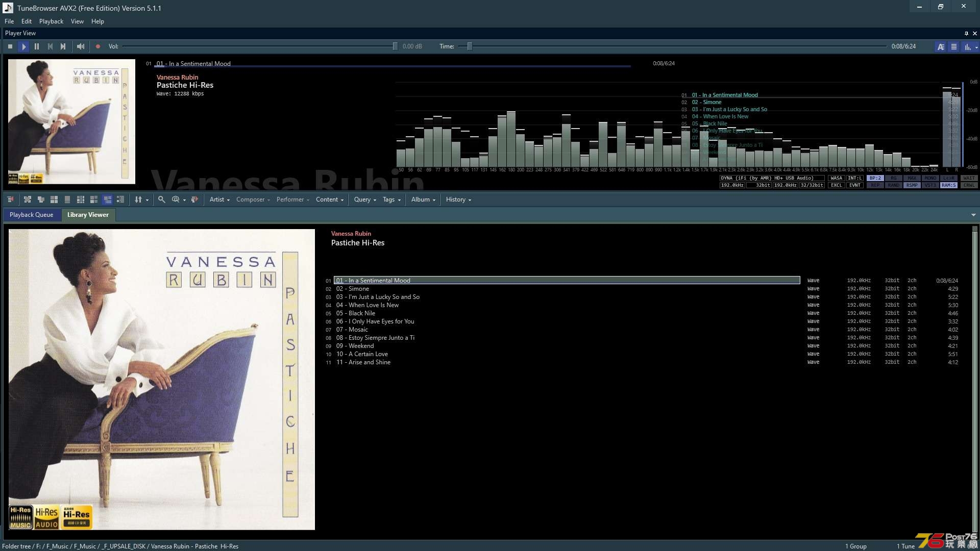
Task: Expand the Content dropdown
Action: point(330,199)
